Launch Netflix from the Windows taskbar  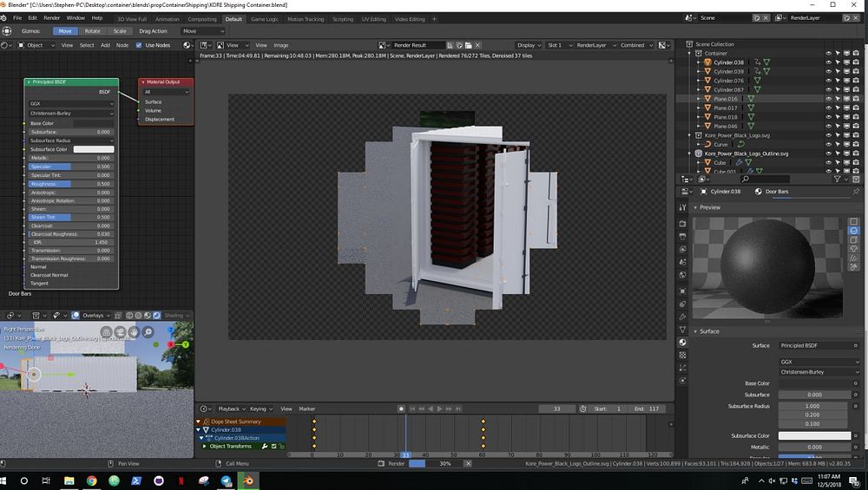(181, 480)
